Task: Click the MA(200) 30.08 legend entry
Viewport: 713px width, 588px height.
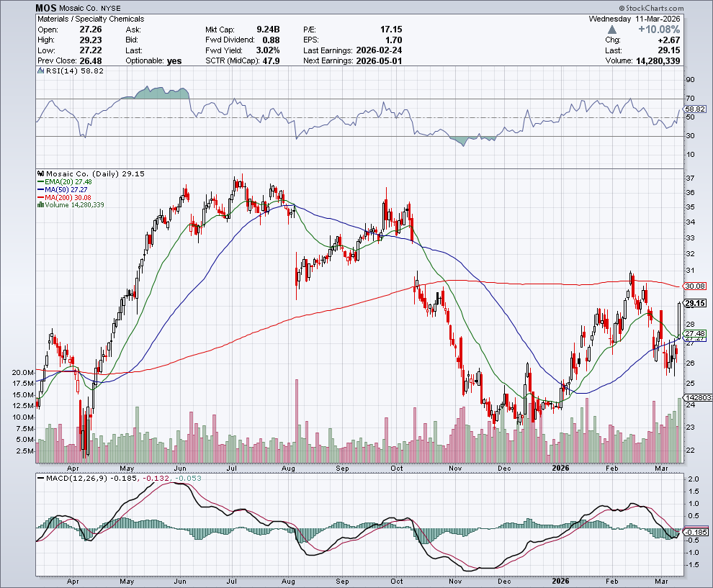Action: pos(64,197)
